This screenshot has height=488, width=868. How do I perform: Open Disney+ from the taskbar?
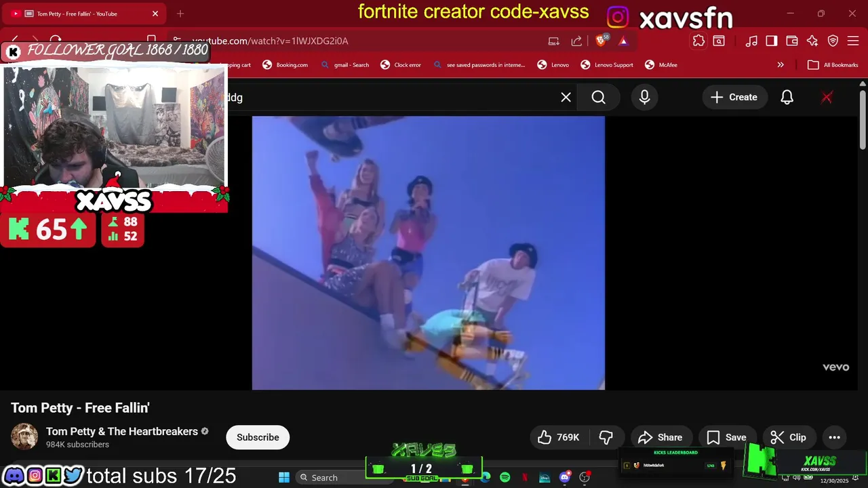click(545, 478)
